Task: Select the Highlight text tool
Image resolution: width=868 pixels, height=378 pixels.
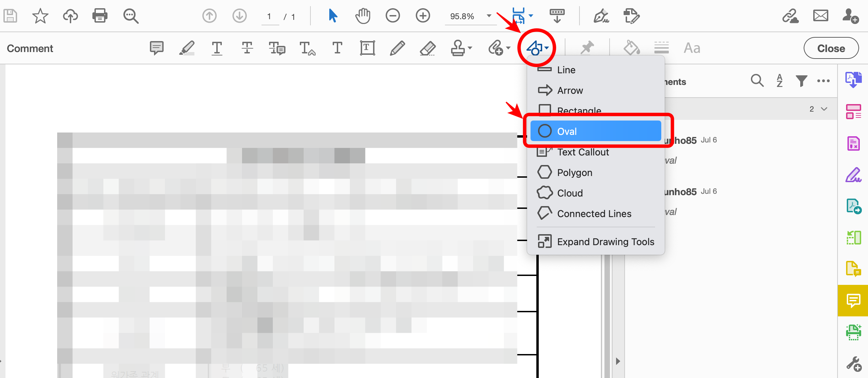Action: pos(187,48)
